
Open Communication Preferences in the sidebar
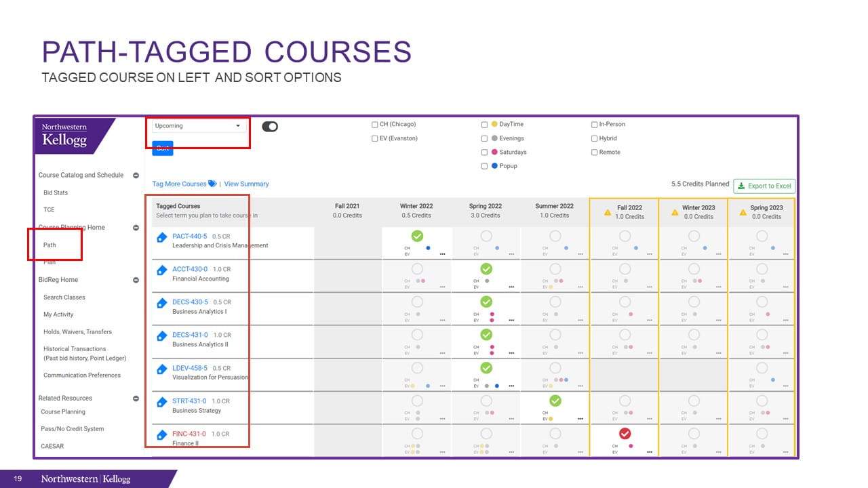click(x=82, y=375)
